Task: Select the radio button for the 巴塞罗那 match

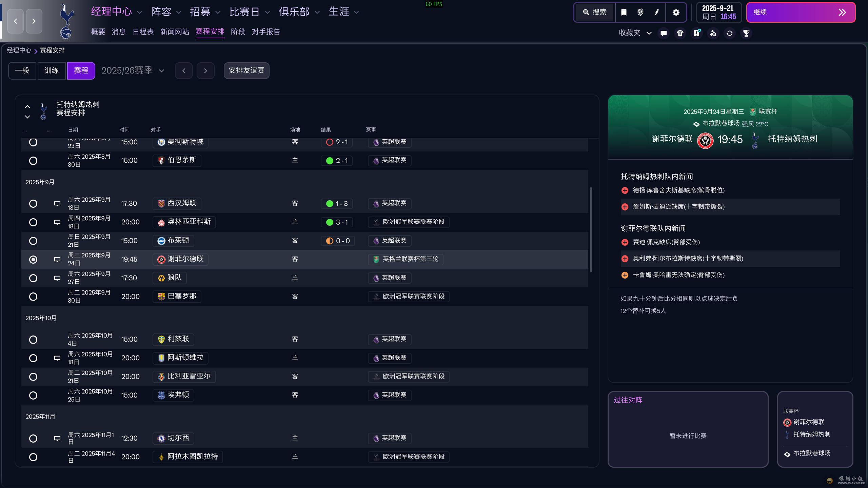Action: tap(33, 297)
